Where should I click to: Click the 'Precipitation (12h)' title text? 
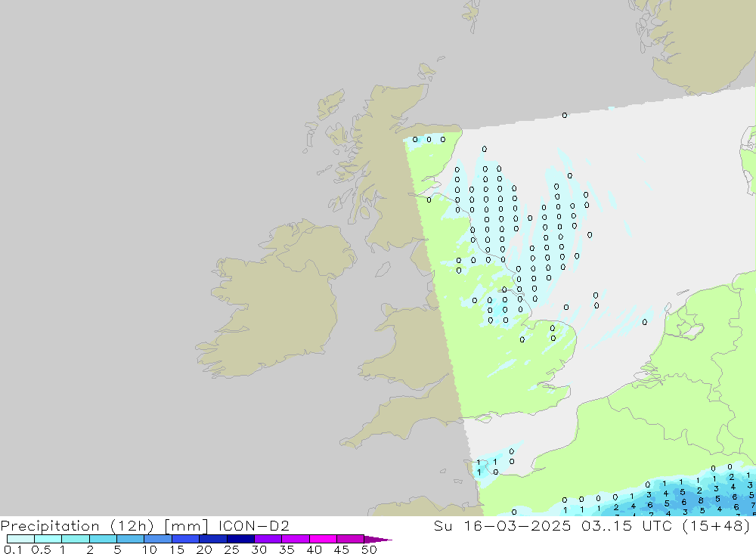click(x=77, y=526)
